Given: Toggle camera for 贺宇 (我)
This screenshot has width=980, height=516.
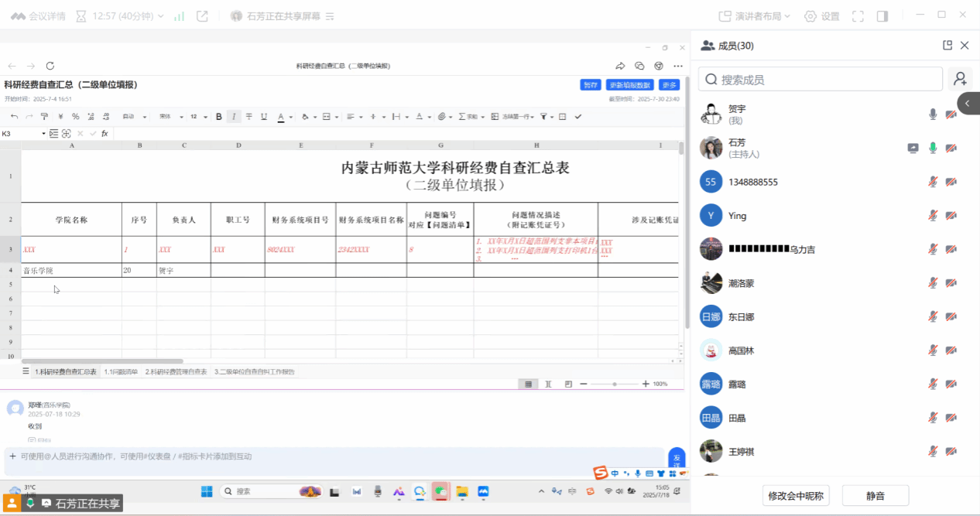Looking at the screenshot, I should tap(951, 114).
